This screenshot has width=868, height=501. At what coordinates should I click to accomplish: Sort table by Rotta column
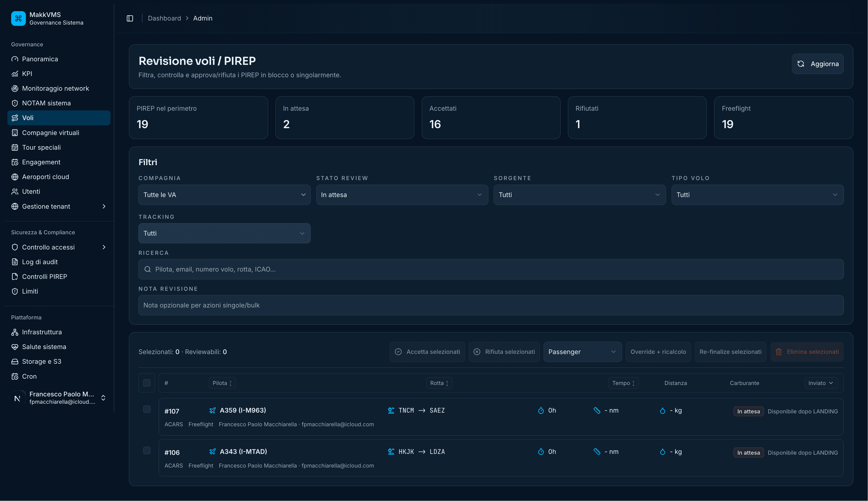[439, 383]
